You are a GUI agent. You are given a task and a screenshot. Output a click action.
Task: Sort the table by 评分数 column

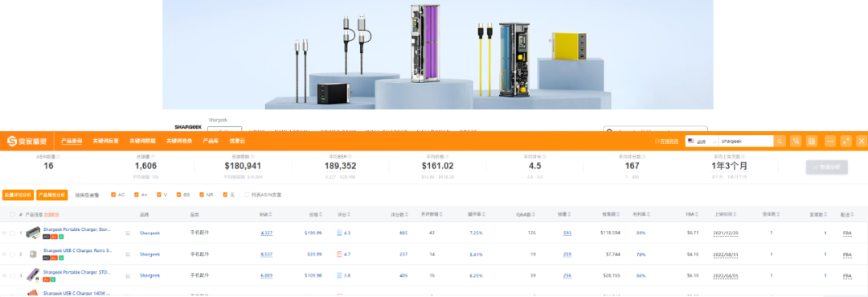(399, 214)
